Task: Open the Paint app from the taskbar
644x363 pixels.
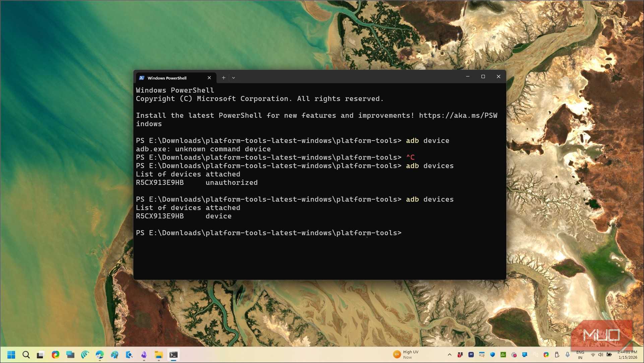Action: [x=114, y=355]
